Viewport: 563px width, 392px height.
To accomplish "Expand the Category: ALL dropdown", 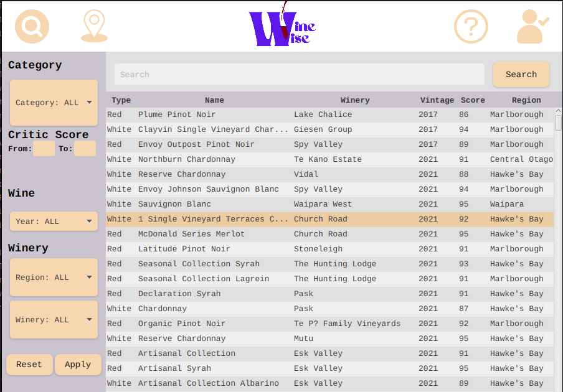I will (x=54, y=103).
